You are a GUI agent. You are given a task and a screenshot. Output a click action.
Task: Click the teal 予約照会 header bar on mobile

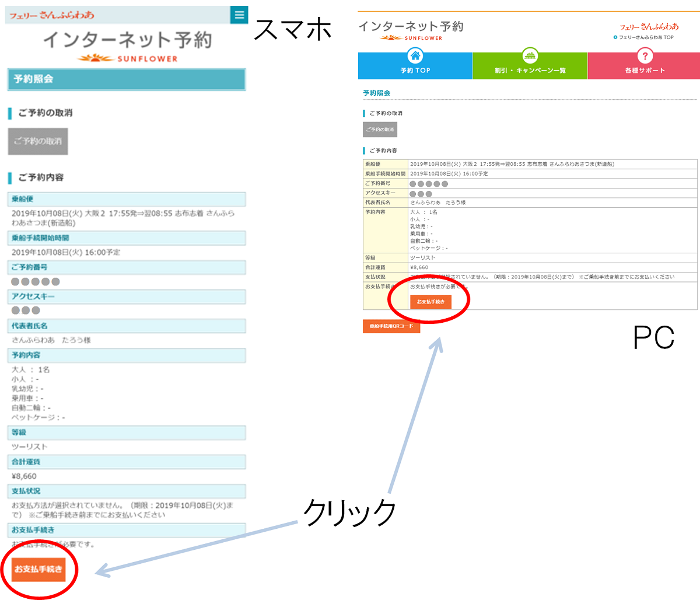coord(127,79)
